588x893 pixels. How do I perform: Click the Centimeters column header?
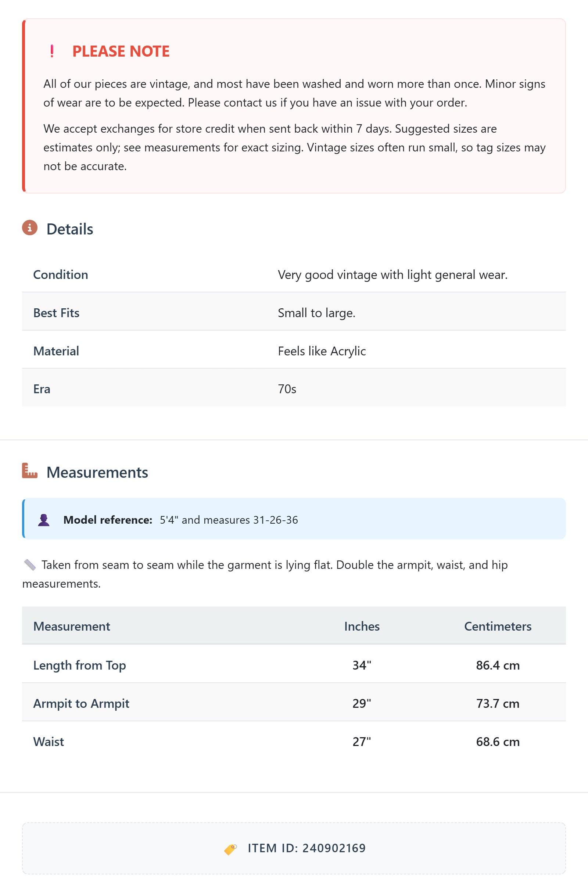(x=498, y=626)
